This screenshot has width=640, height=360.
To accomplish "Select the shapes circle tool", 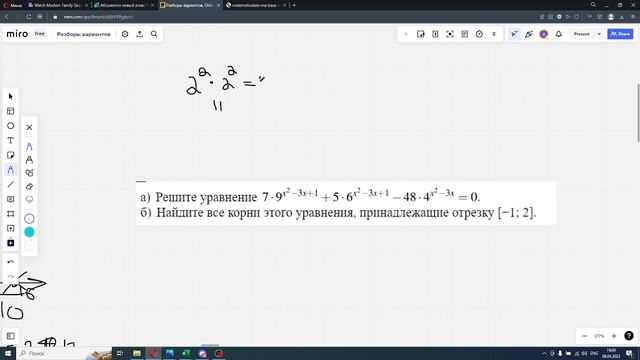I will [11, 126].
